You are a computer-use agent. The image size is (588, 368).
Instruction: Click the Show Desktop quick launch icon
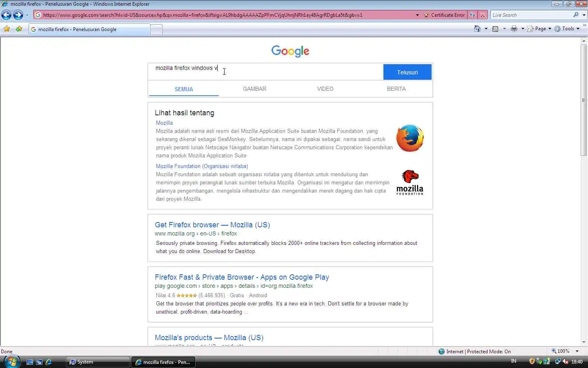pos(29,362)
